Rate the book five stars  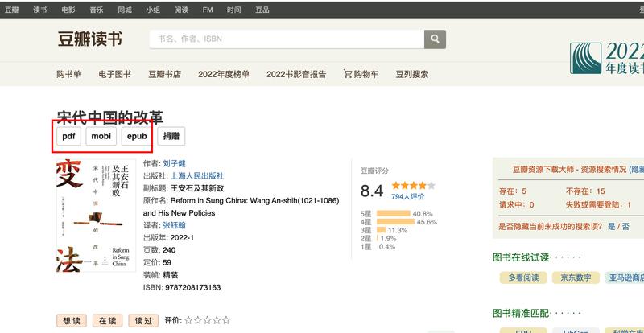click(226, 320)
